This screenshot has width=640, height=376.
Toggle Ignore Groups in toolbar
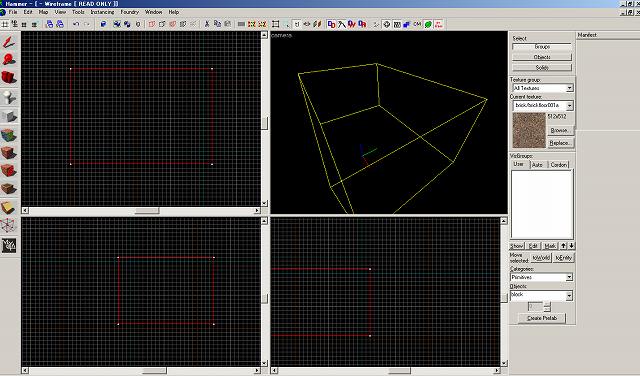pos(138,24)
